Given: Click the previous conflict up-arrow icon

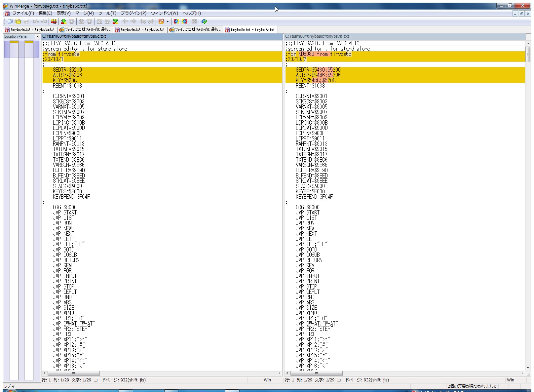Looking at the screenshot, I should click(90, 21).
